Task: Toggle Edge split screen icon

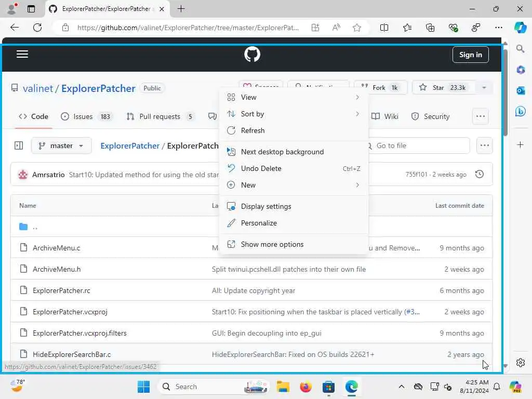Action: pos(384,28)
